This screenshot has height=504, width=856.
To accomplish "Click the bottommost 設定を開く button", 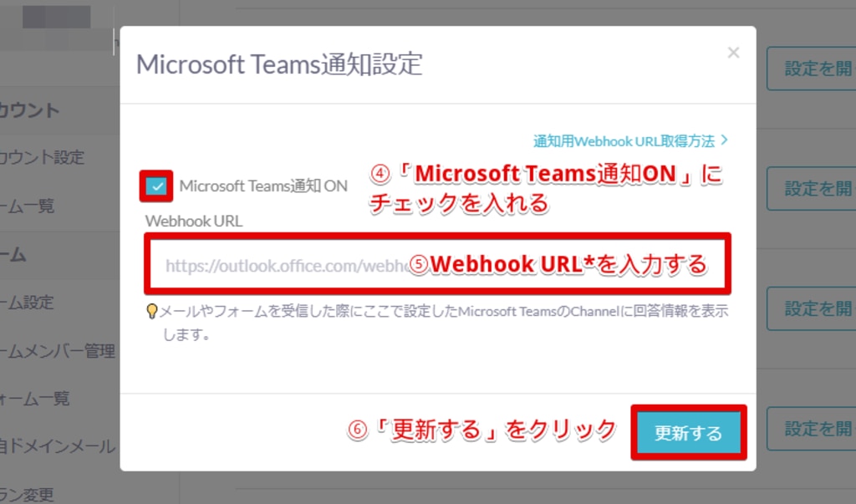I will tap(811, 429).
